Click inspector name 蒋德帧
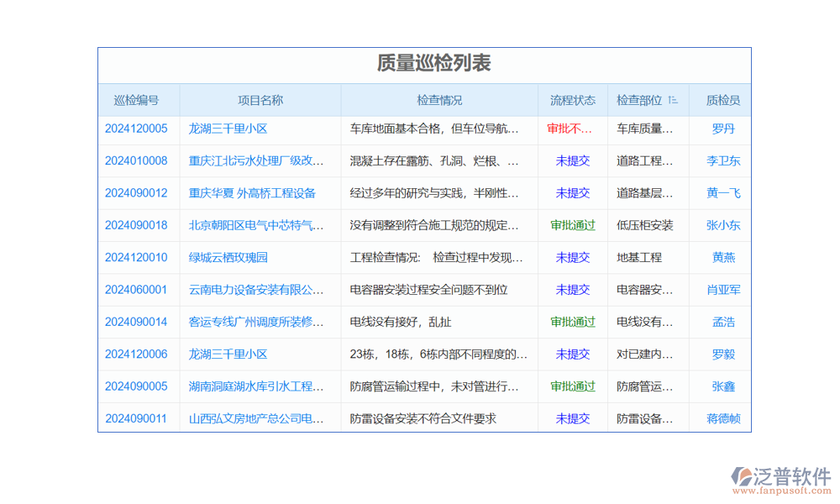The width and height of the screenshot is (840, 504). click(722, 418)
